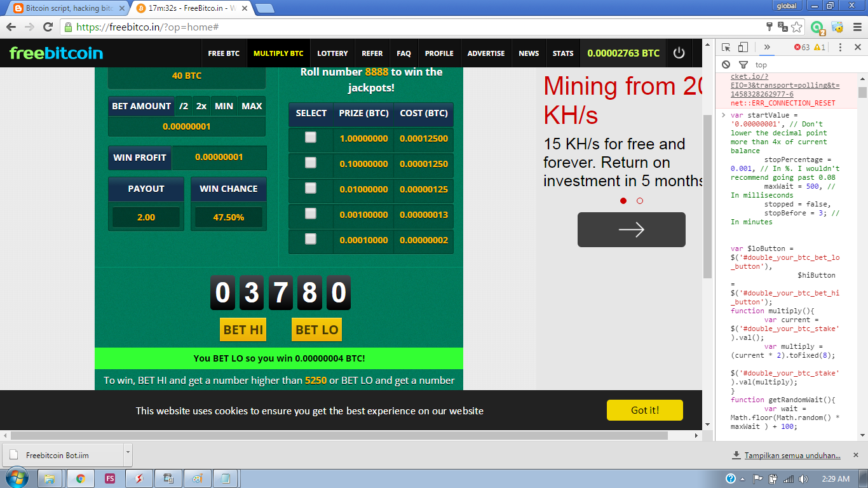Bookmark the page with star icon
Viewport: 868px width, 488px height.
tap(797, 27)
